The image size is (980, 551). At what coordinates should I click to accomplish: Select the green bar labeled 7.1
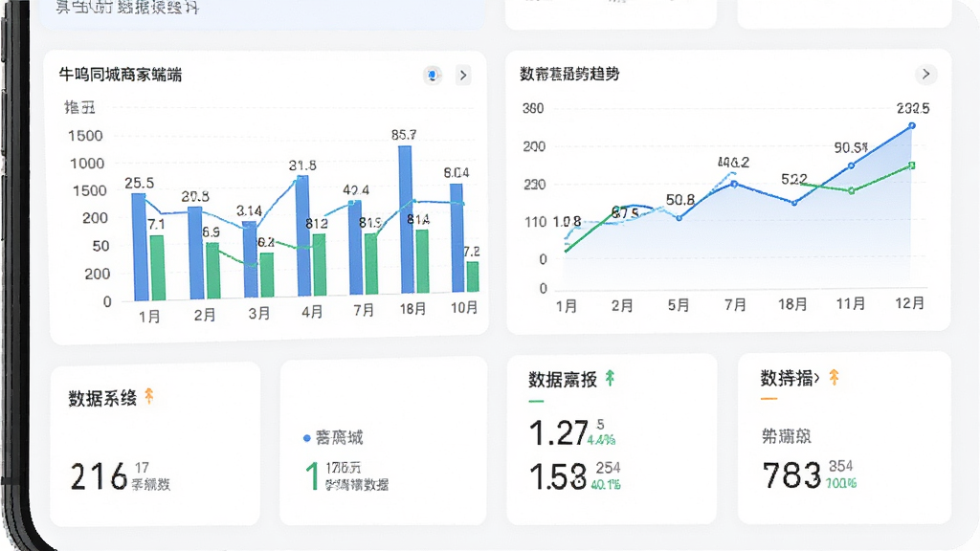click(157, 268)
